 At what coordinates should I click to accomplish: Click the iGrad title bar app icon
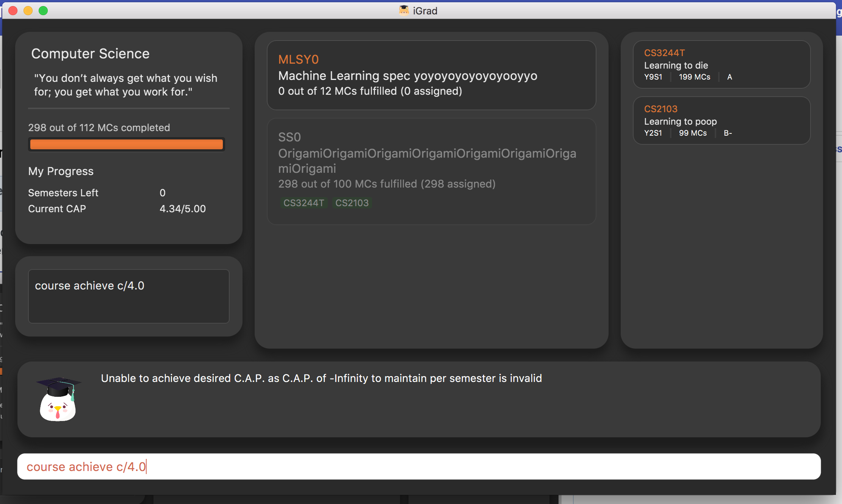tap(404, 11)
